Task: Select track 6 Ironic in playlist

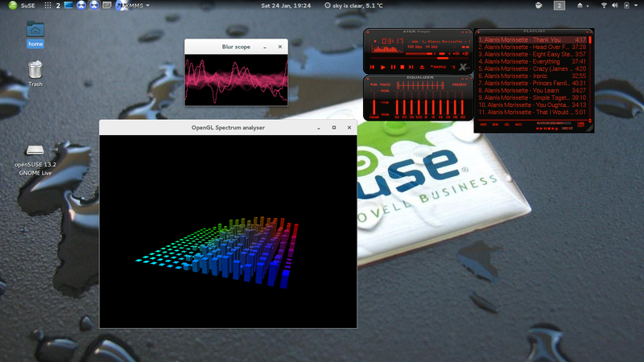Action: [532, 76]
